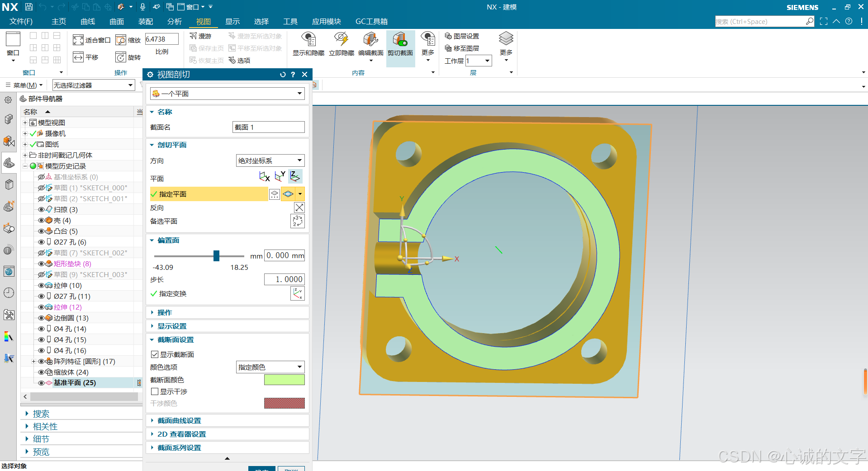Open the 文件(F) menu
Viewport: 868px width, 471px height.
[21, 21]
